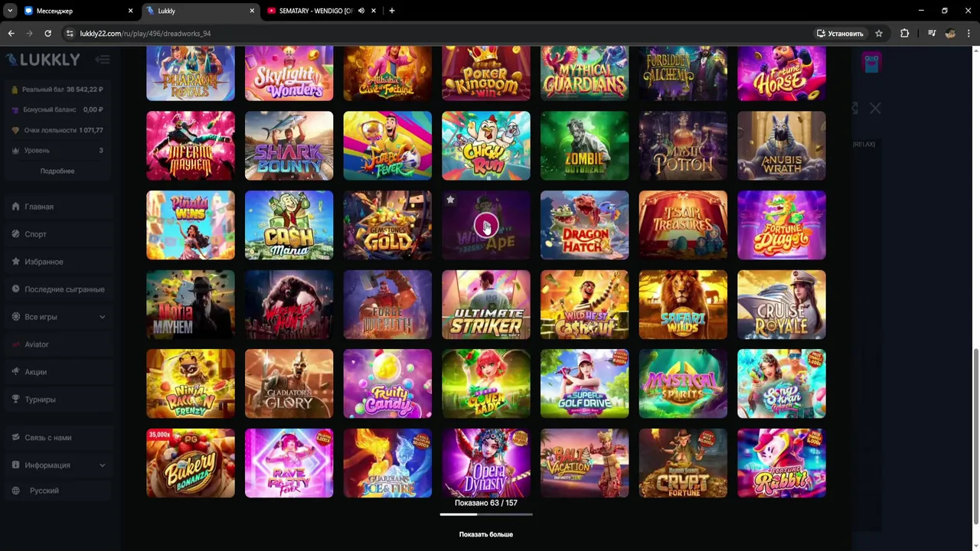This screenshot has width=980, height=551.
Task: Open the Shark Bounty game
Action: click(289, 145)
